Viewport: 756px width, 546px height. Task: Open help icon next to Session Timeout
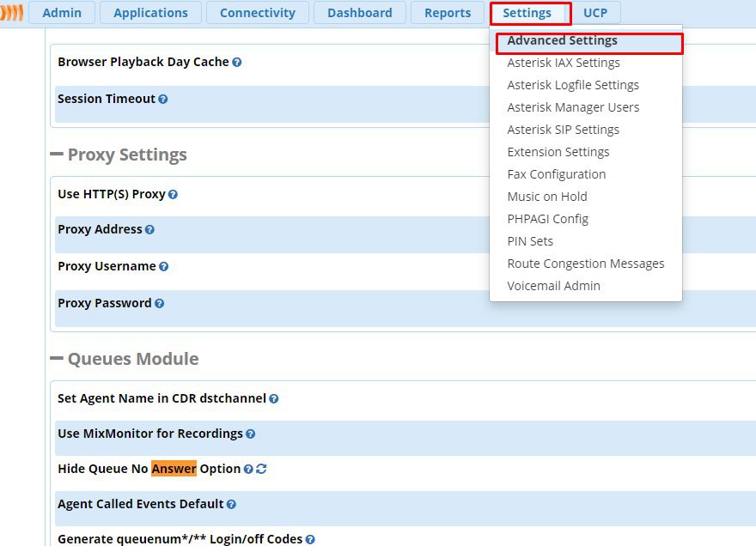click(163, 100)
